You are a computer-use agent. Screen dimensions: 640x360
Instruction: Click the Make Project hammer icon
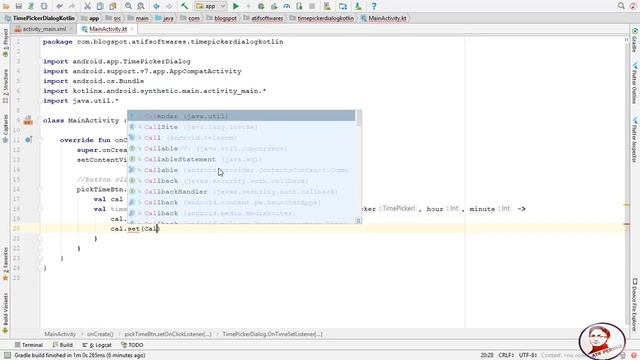pos(184,6)
